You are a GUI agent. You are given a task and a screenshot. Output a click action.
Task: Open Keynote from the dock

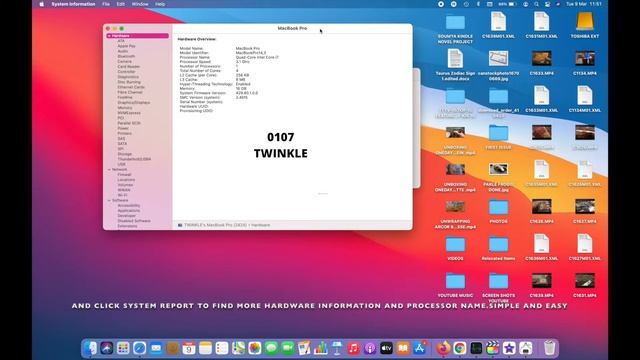click(337, 348)
